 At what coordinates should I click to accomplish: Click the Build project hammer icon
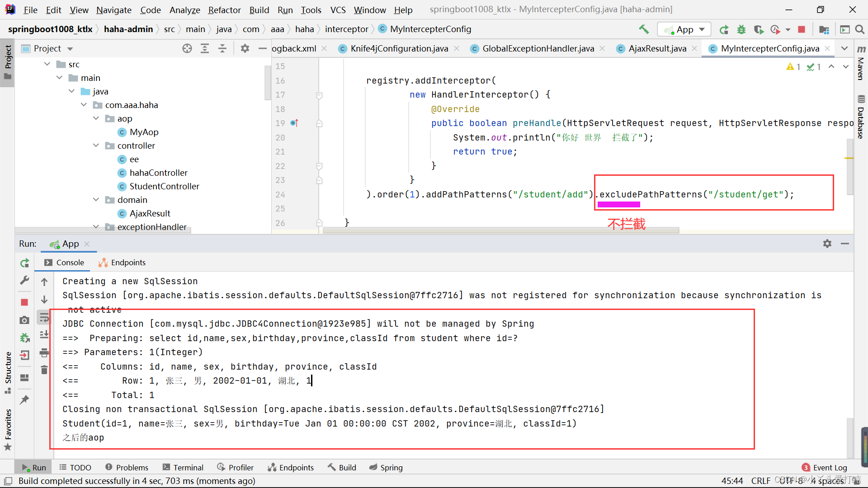point(644,29)
